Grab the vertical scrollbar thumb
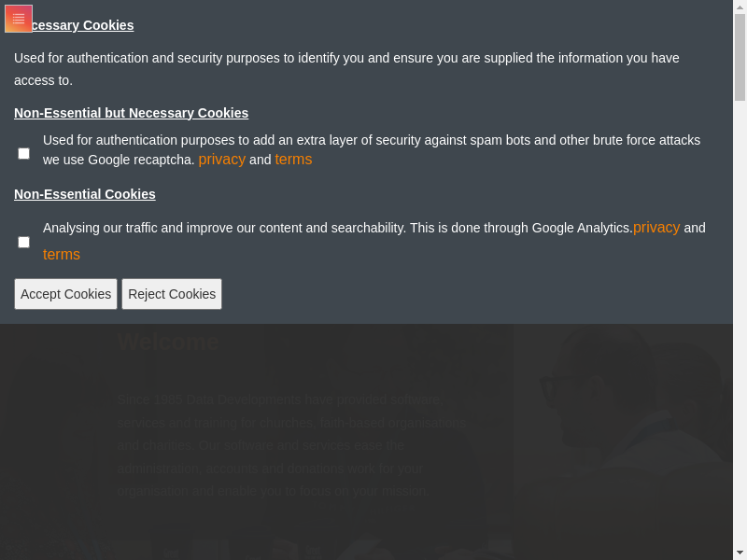This screenshot has width=747, height=560. (740, 56)
